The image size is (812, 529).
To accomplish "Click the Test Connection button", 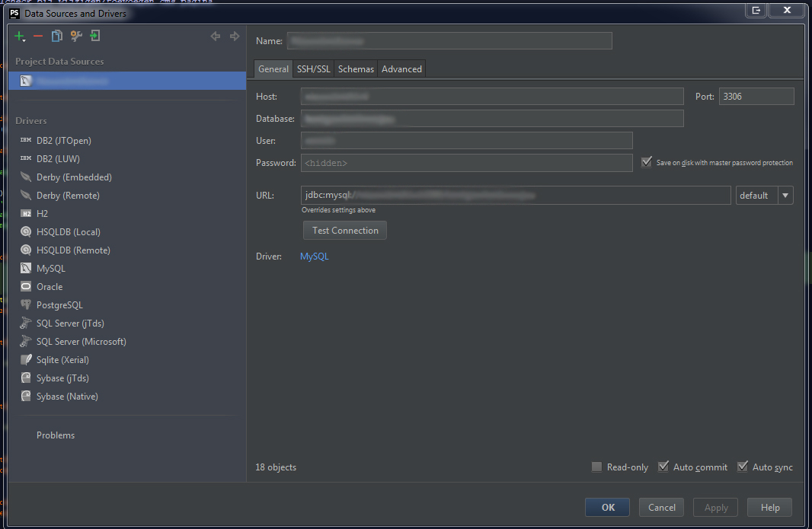I will tap(345, 231).
